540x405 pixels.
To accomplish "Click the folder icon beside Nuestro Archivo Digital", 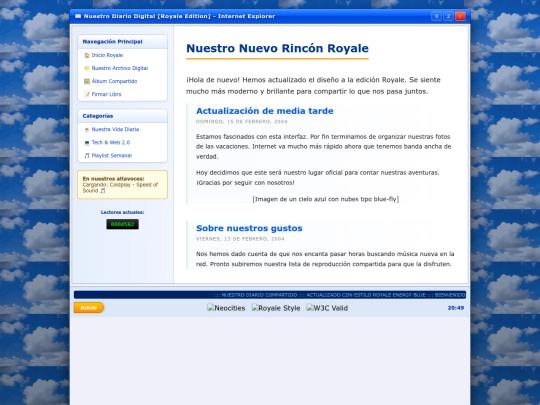I will [x=87, y=68].
